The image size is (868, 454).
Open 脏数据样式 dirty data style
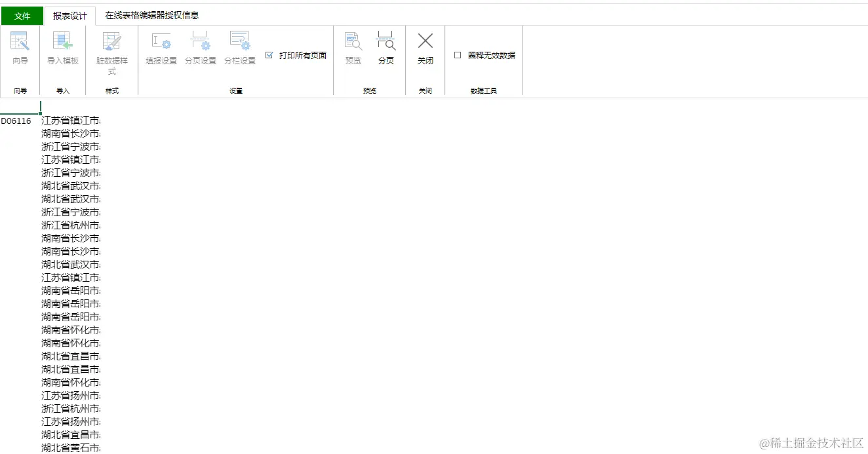112,52
